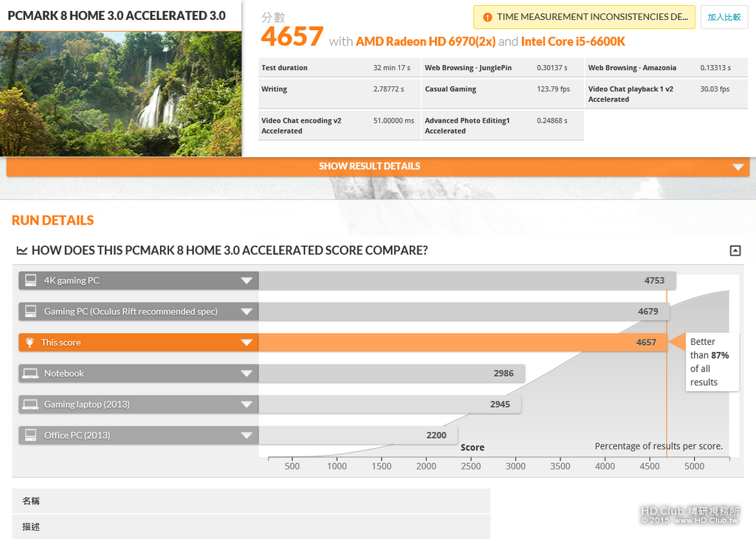Click the 5000 tick on the score axis
This screenshot has height=539, width=756.
pyautogui.click(x=694, y=466)
